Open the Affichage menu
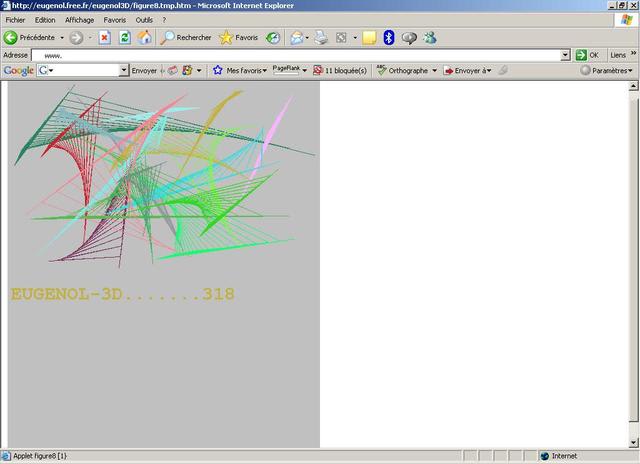 [x=79, y=20]
